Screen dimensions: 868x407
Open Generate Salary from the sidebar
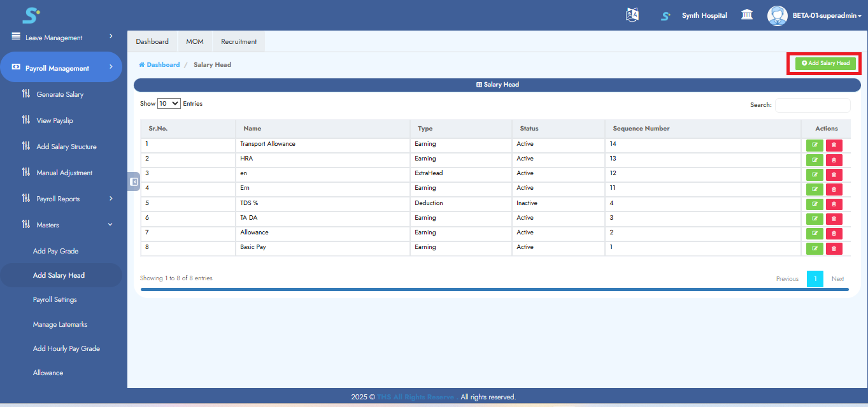pyautogui.click(x=60, y=94)
